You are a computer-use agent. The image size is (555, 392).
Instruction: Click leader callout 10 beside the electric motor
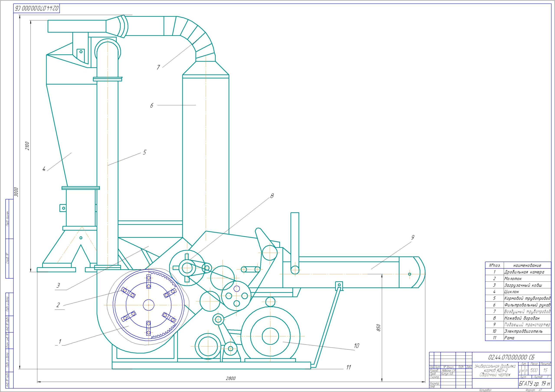click(357, 346)
